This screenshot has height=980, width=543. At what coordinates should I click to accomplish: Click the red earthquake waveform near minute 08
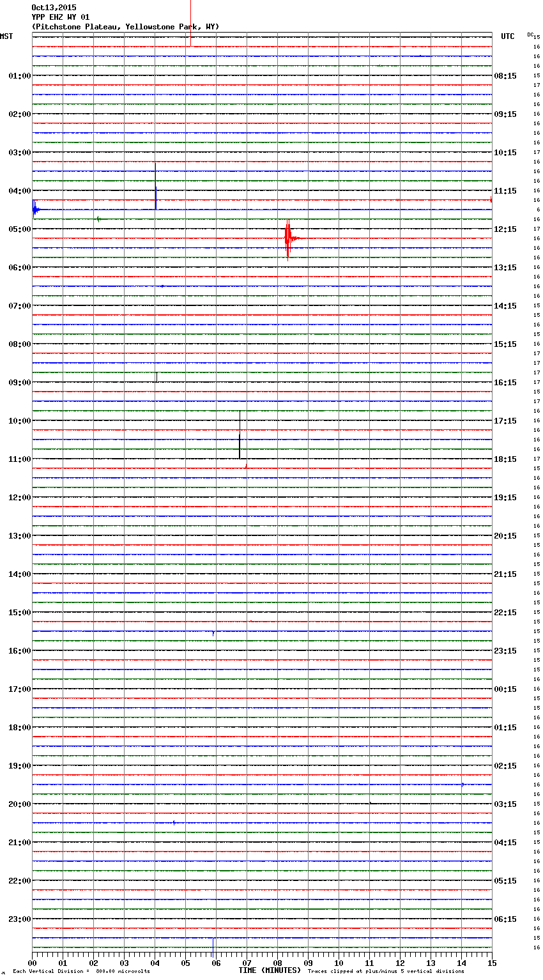289,239
